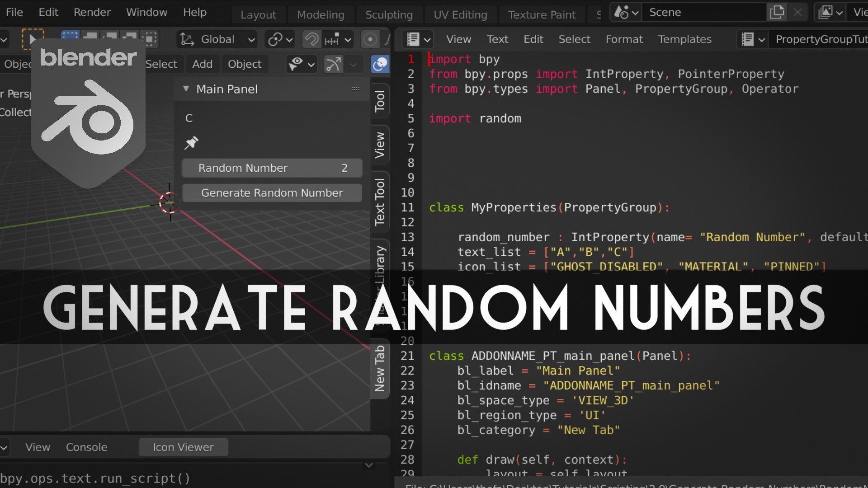This screenshot has width=868, height=488.
Task: Click the pin icon in the Main Panel
Action: [x=191, y=143]
